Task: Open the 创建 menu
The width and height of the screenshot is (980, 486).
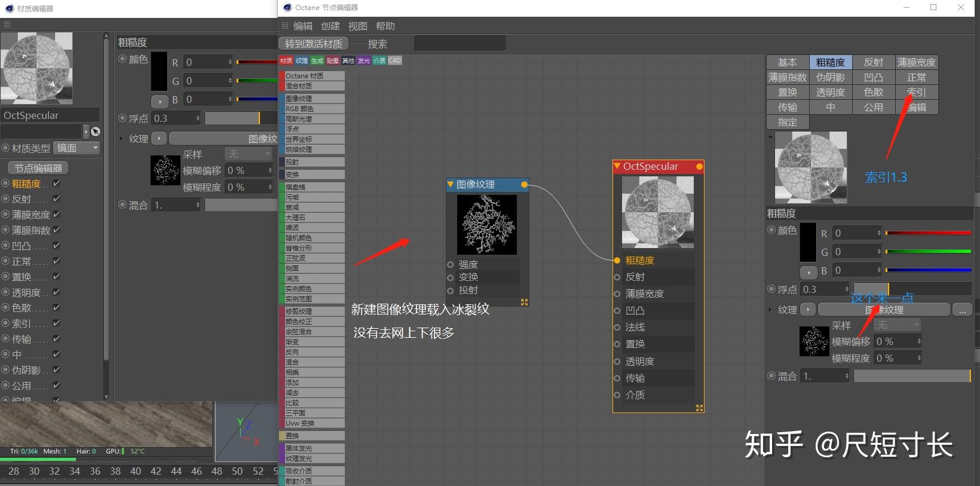Action: [330, 26]
